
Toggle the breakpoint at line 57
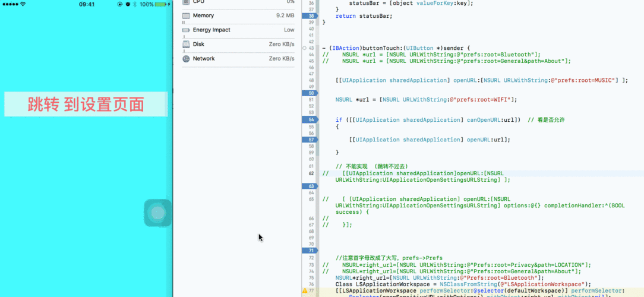(x=310, y=140)
